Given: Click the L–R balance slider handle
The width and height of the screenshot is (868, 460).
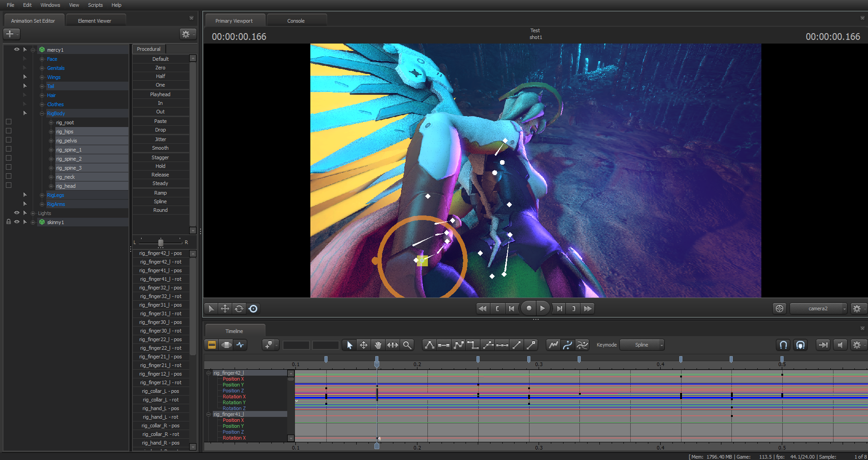Looking at the screenshot, I should (x=161, y=242).
